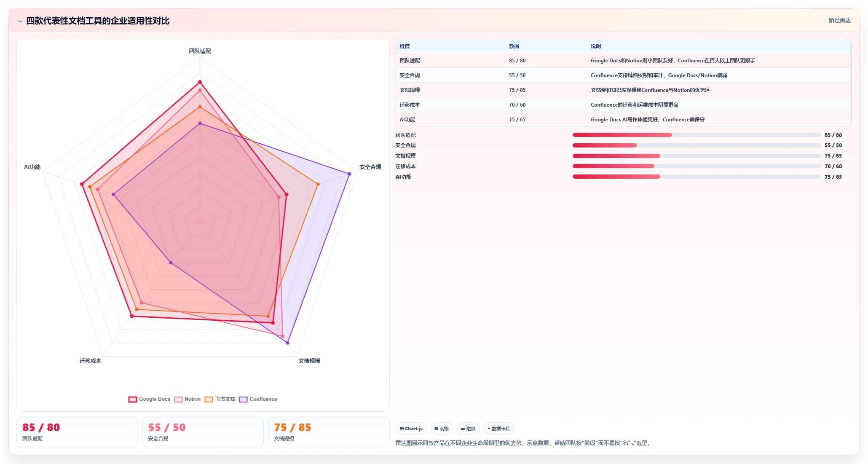
Task: Click the 路径雷达 label in the header
Action: click(839, 20)
